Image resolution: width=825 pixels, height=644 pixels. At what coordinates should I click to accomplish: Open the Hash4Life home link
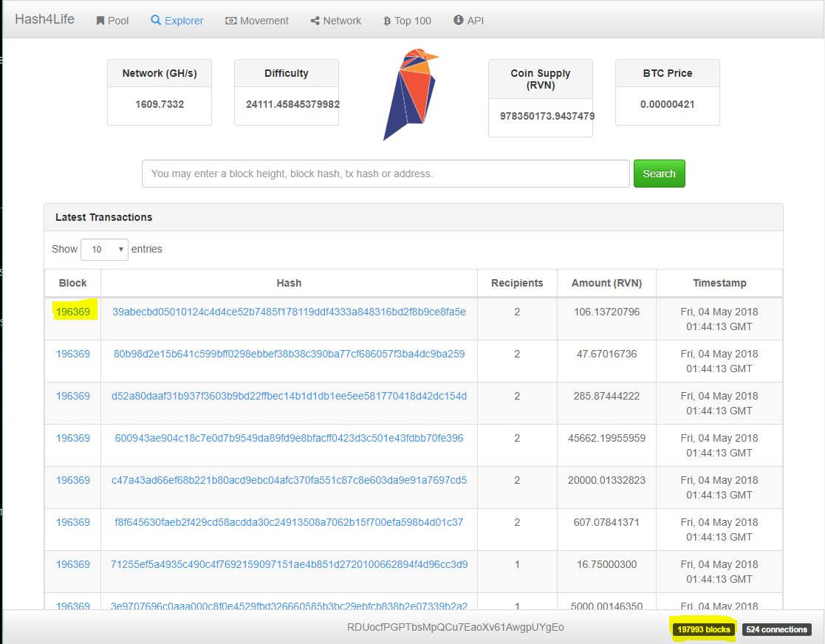point(45,19)
